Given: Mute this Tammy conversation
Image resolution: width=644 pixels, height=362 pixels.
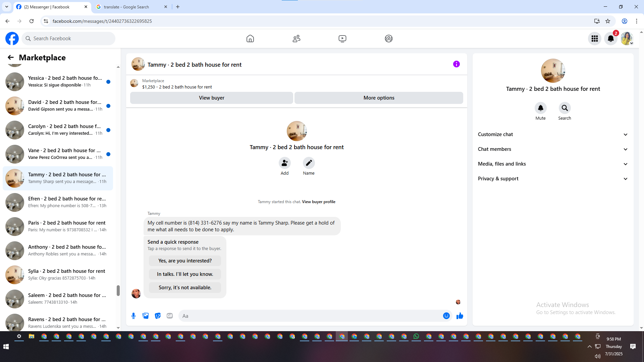Looking at the screenshot, I should tap(540, 108).
